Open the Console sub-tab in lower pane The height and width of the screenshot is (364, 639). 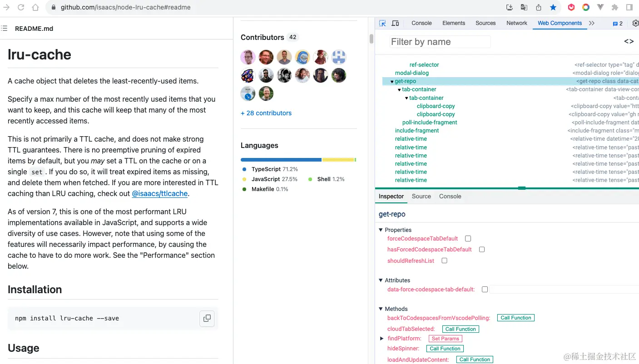(x=450, y=196)
